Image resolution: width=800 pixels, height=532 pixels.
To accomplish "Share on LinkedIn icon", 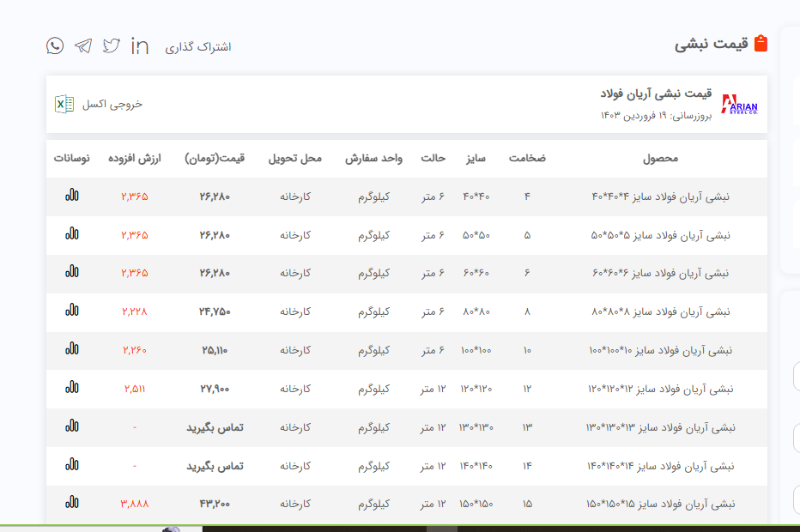I will click(139, 45).
